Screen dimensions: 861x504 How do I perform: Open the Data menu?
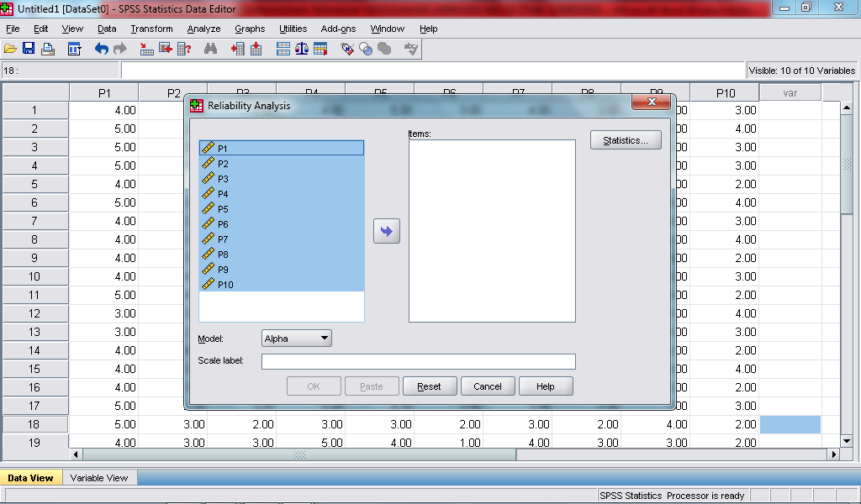(x=107, y=29)
